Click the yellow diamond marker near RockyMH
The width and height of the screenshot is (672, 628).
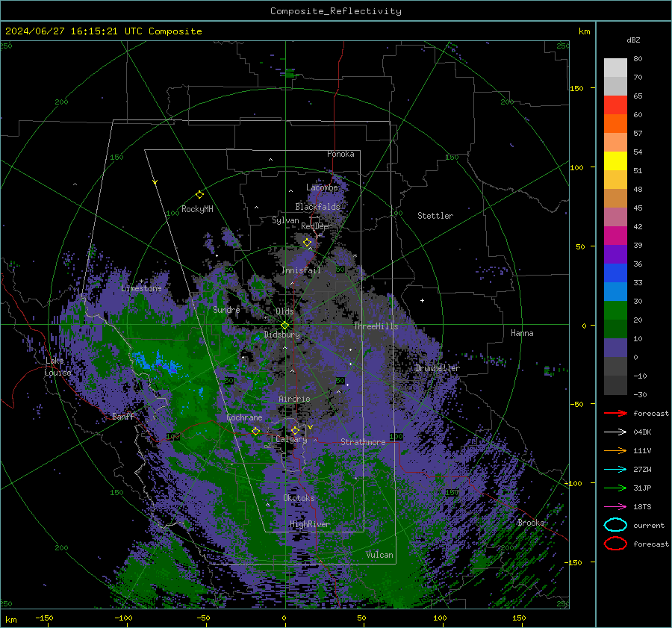(x=199, y=195)
